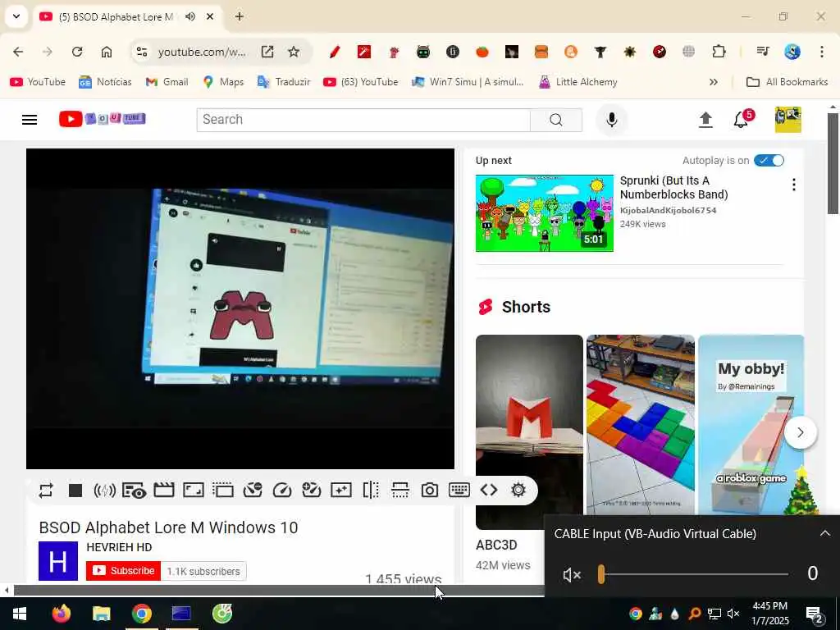Subscribe to HEVRIEH HD channel
840x630 pixels.
pos(123,571)
